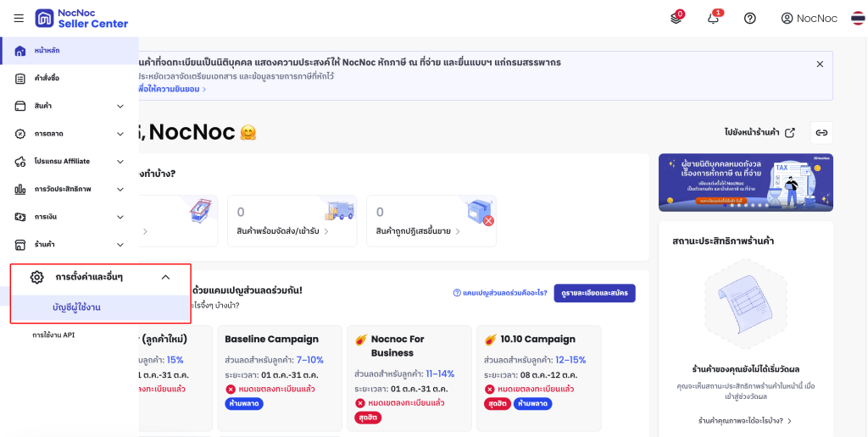Collapse the การตั้งค่าและอื่นๆ section
The image size is (868, 437).
(165, 277)
